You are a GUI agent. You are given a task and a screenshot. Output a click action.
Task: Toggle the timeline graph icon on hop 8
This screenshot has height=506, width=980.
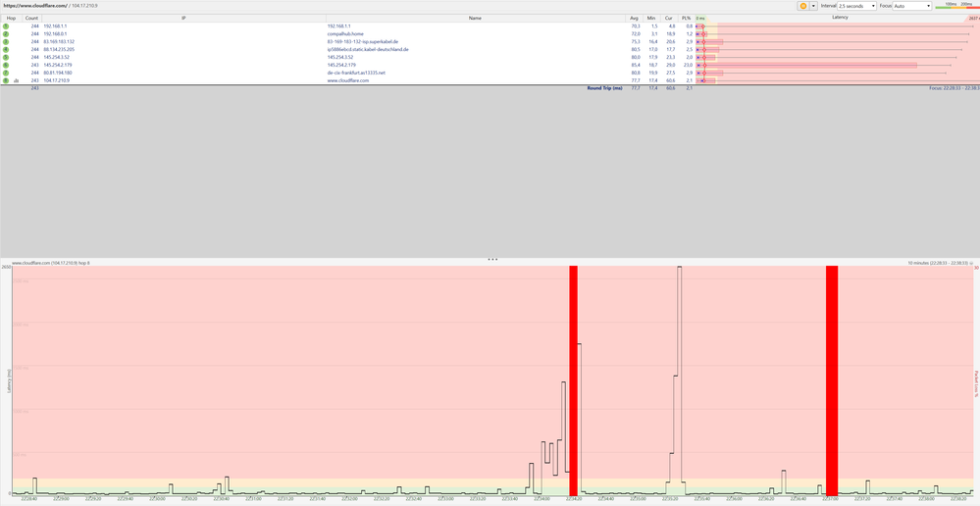coord(17,80)
